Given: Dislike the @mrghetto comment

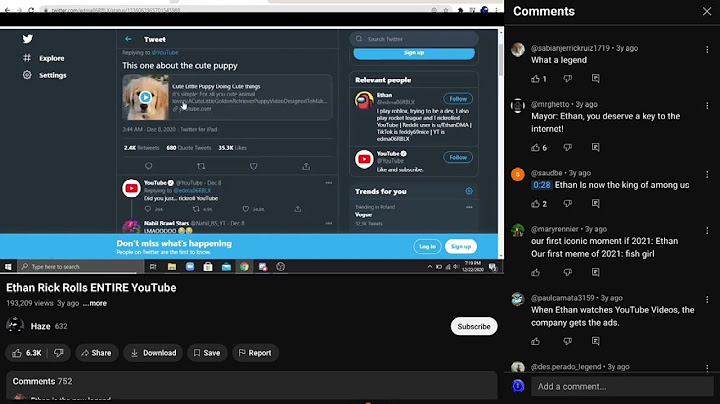Looking at the screenshot, I should 568,147.
